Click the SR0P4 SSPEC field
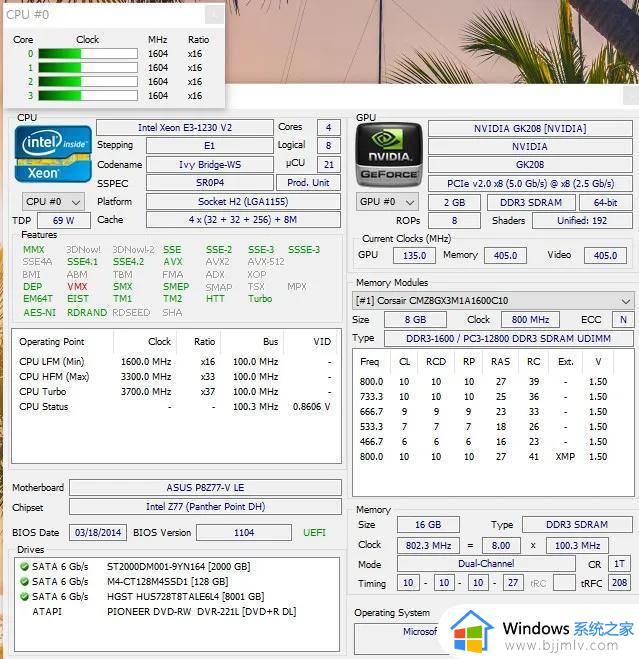Image resolution: width=639 pixels, height=659 pixels. coord(209,183)
